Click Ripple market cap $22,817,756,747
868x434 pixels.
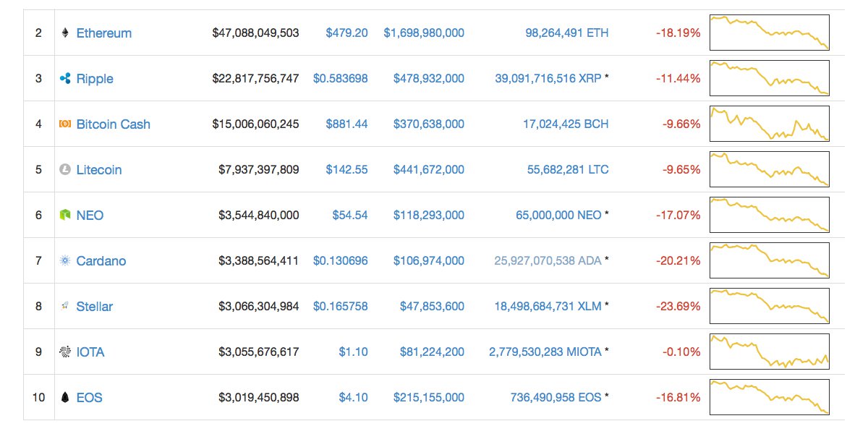click(255, 78)
